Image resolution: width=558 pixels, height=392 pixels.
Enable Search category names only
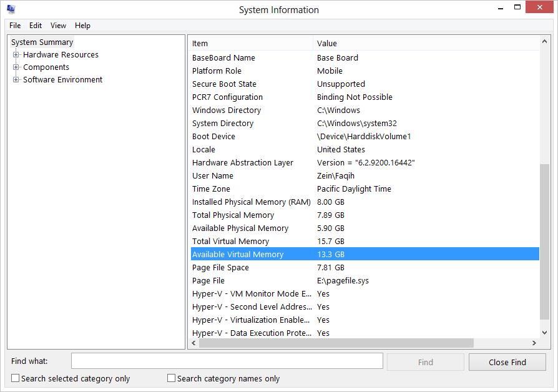pos(171,378)
